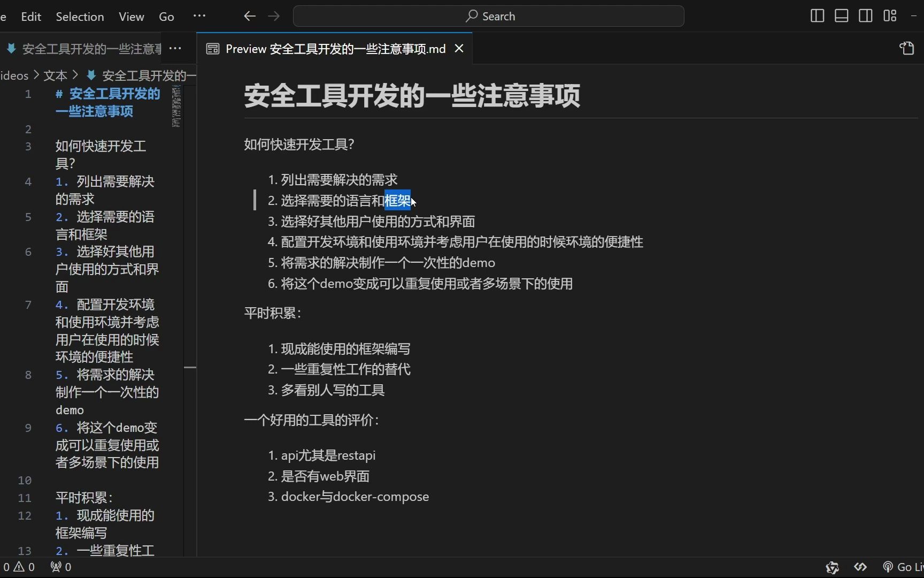Click preview item 将这个demo变成可以重复使用
This screenshot has width=924, height=578.
point(427,284)
